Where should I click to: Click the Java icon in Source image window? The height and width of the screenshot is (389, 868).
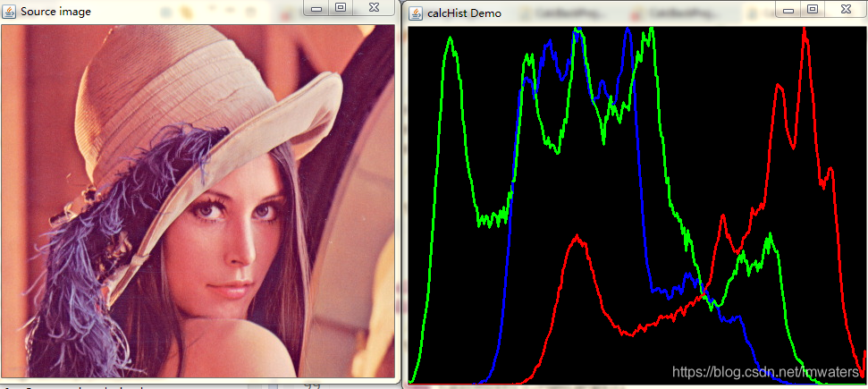[x=9, y=11]
